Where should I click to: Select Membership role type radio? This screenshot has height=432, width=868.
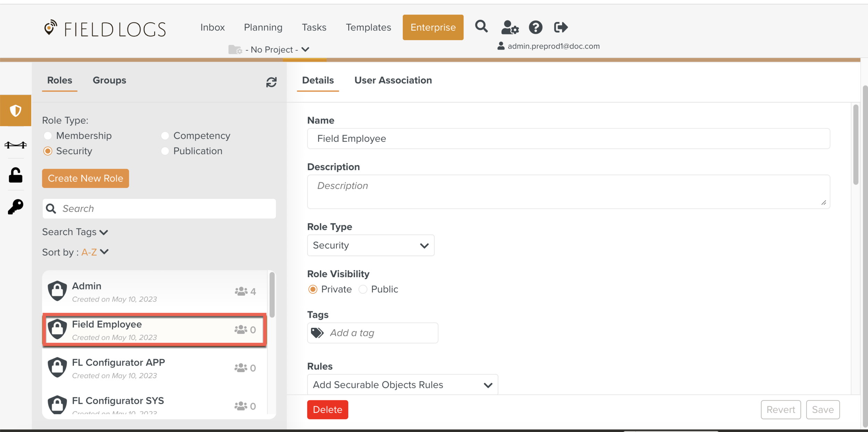tap(48, 136)
